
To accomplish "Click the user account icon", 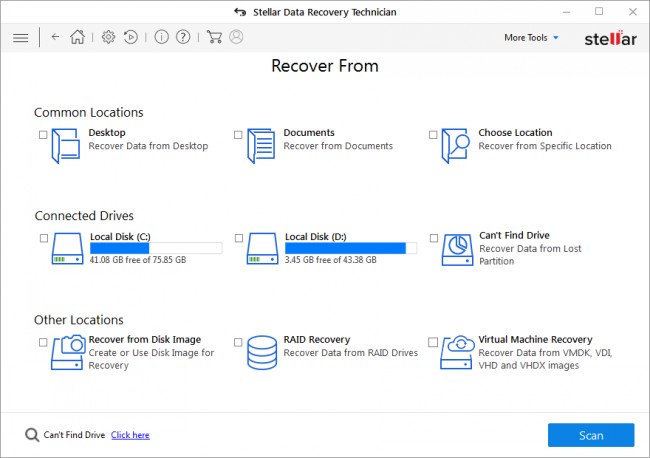I will [236, 37].
